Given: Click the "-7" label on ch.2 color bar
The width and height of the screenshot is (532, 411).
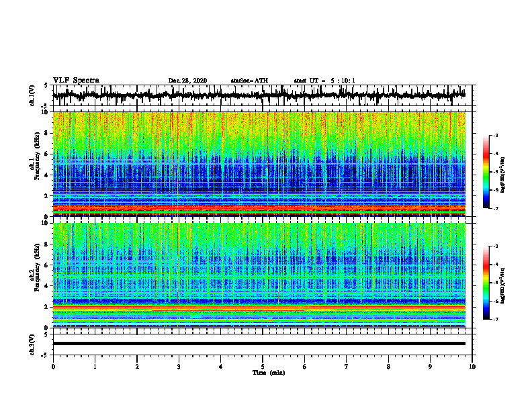Looking at the screenshot, I should 496,320.
